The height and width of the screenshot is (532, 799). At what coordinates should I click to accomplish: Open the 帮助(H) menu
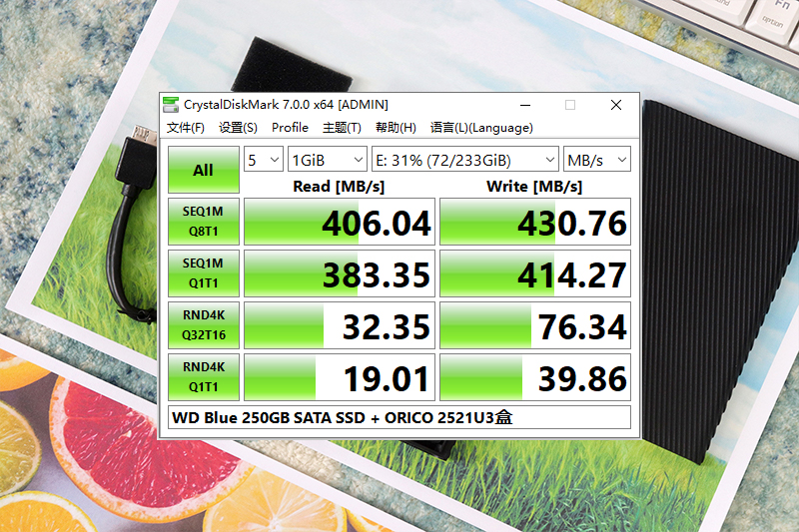(396, 128)
